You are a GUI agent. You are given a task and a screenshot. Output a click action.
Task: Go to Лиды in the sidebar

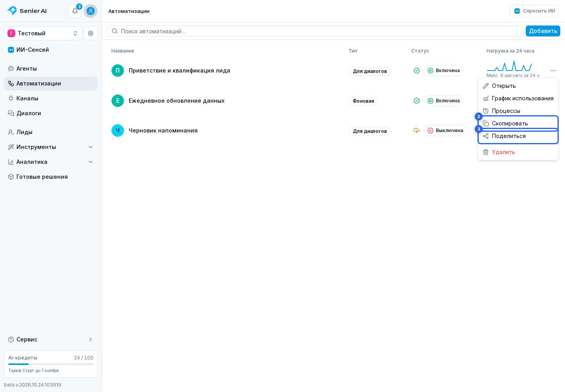pyautogui.click(x=51, y=132)
